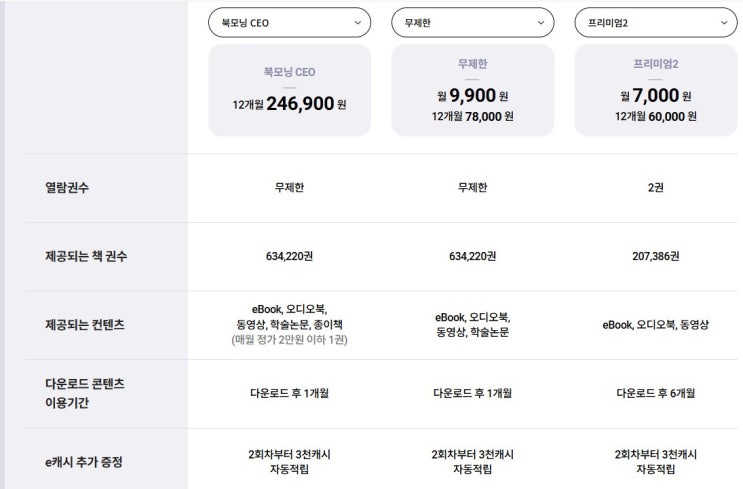
Task: Select the 무제한 월 9,900원 price card
Action: tap(472, 90)
